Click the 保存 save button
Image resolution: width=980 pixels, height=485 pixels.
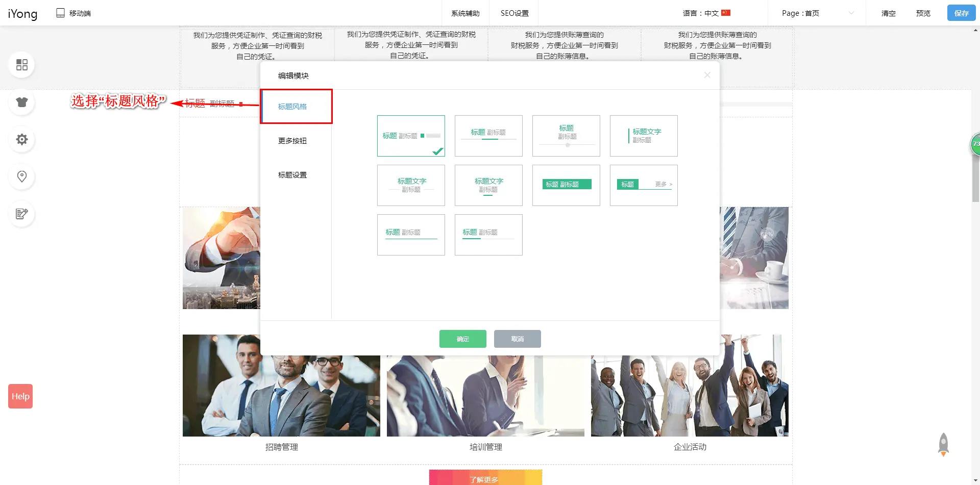click(961, 13)
